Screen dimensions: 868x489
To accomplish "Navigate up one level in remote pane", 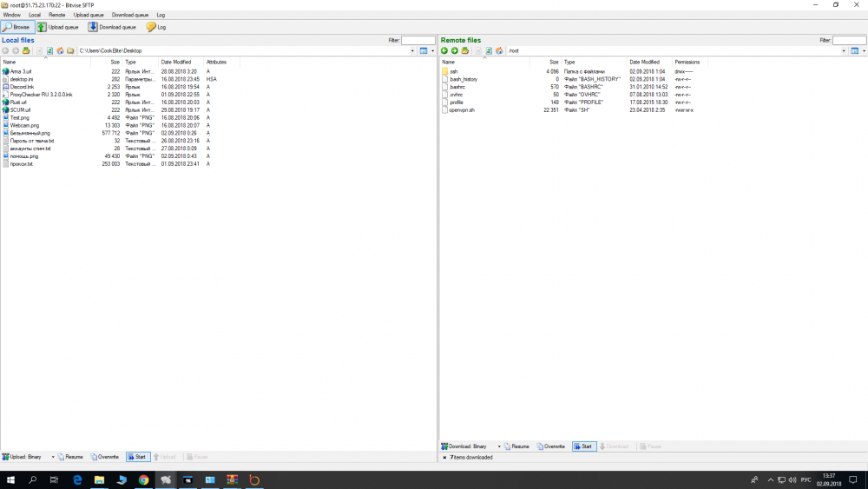I will pyautogui.click(x=464, y=51).
